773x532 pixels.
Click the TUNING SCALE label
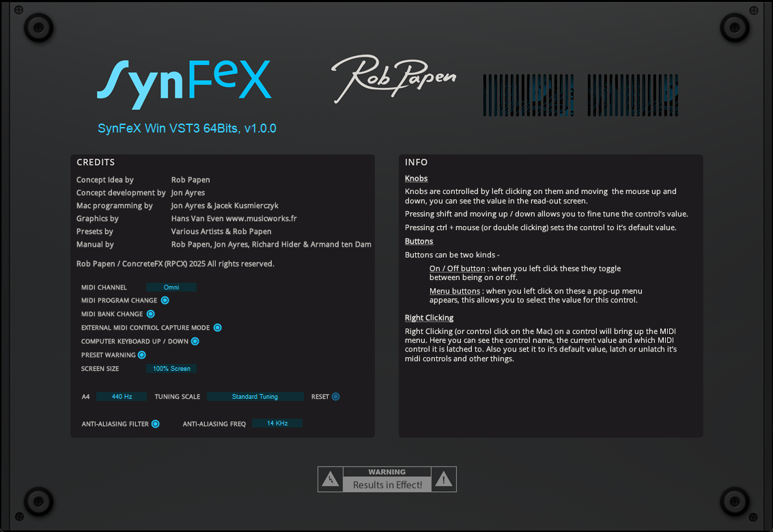[x=178, y=396]
